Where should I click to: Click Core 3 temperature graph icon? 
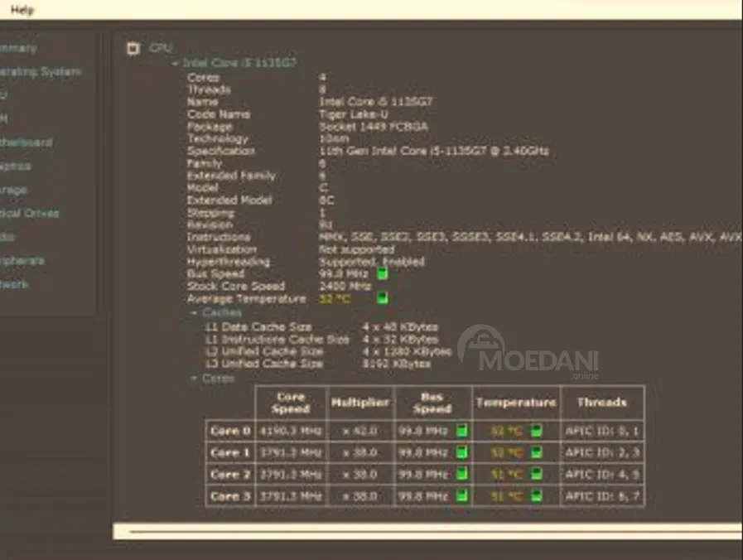click(x=537, y=496)
